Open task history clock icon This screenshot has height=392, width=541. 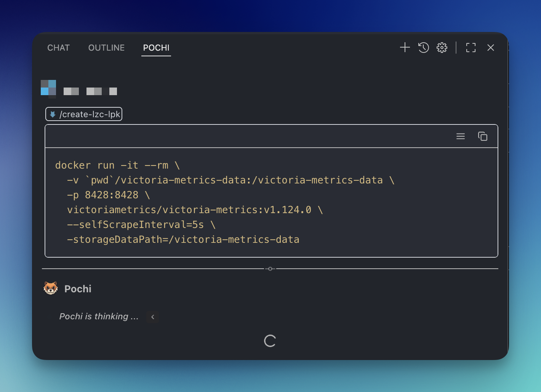pos(424,48)
